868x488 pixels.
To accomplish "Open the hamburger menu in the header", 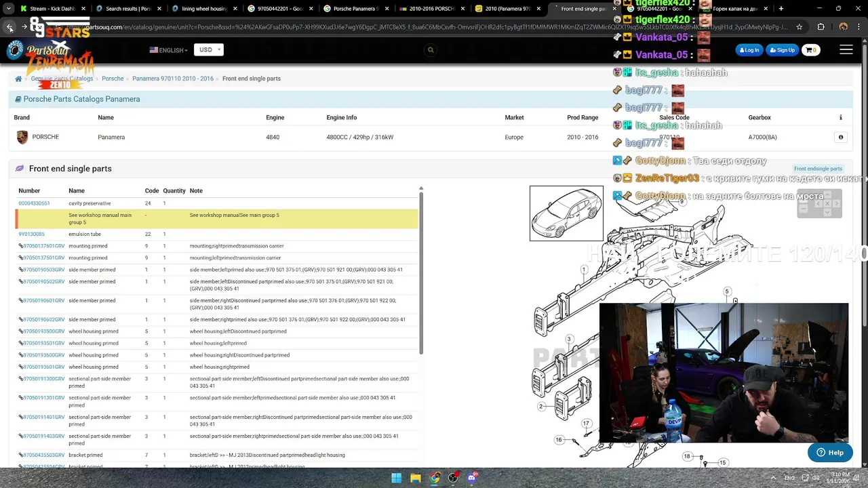I will [846, 49].
